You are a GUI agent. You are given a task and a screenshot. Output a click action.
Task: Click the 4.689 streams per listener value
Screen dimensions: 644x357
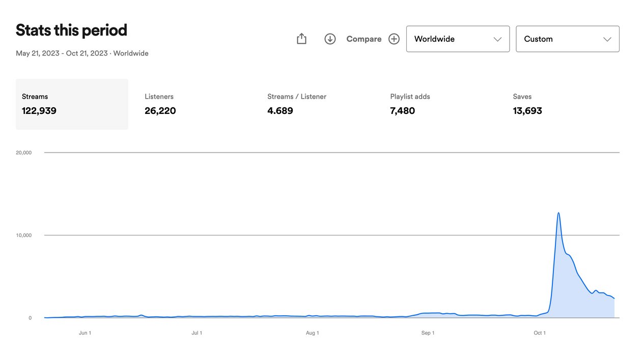click(x=280, y=111)
